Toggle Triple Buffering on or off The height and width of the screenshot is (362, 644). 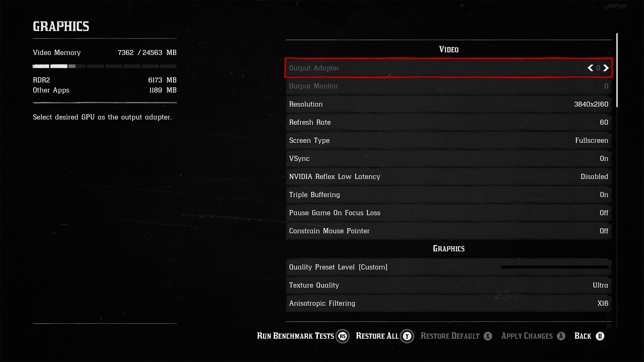pyautogui.click(x=448, y=194)
